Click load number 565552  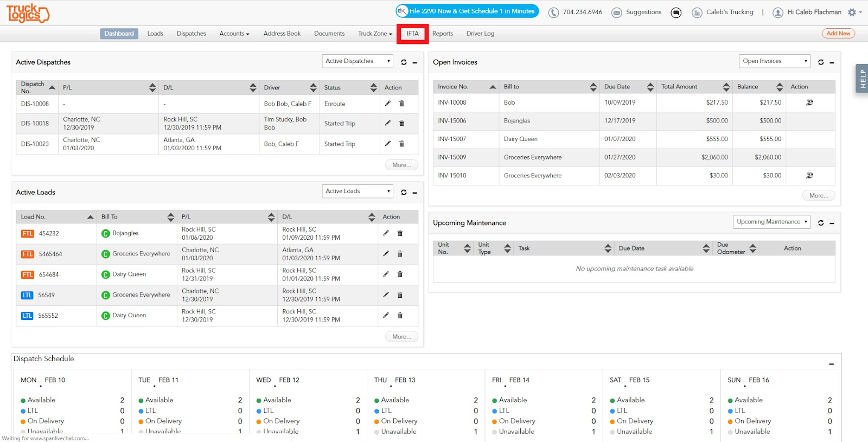[x=48, y=316]
